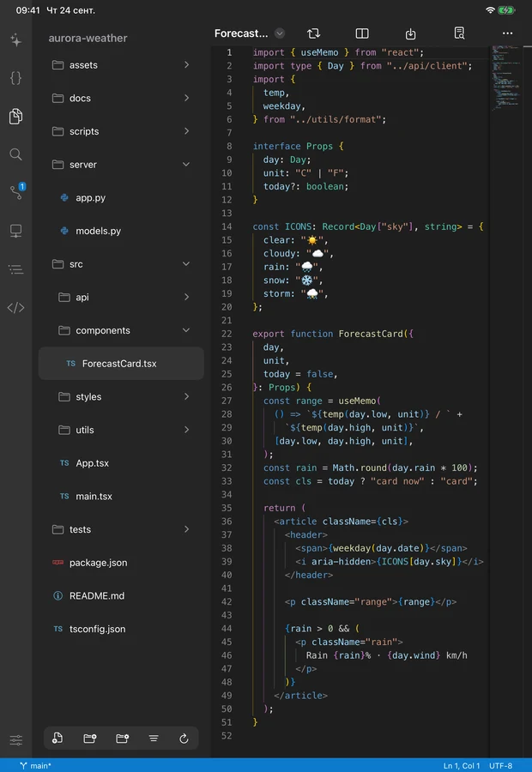Viewport: 532px width, 772px height.
Task: Expand the styles folder
Action: tap(121, 397)
